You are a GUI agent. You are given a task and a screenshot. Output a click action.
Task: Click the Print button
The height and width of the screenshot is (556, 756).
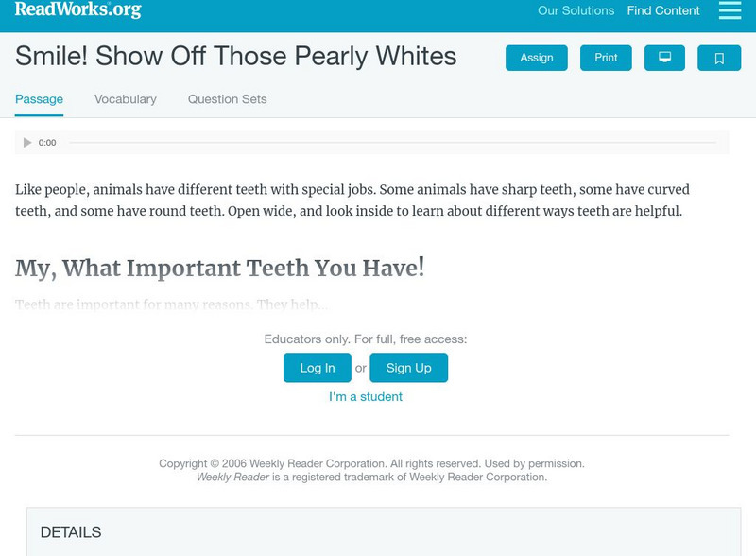tap(606, 58)
